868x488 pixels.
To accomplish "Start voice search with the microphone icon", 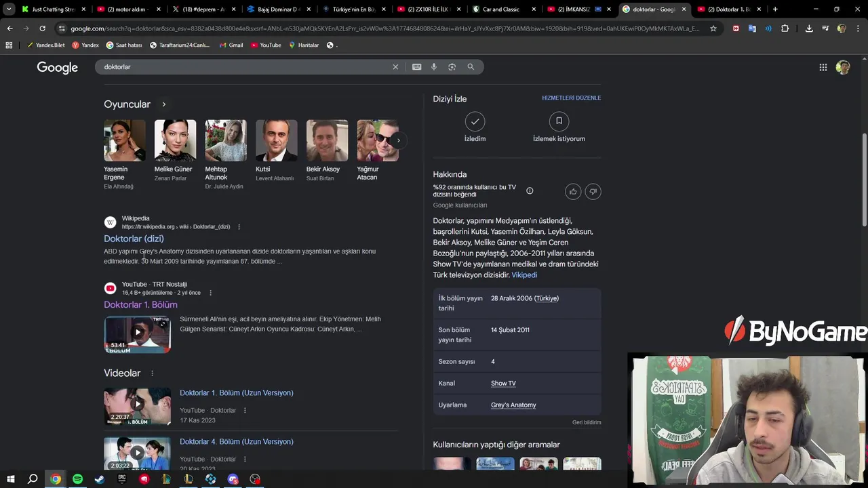I will [x=434, y=67].
